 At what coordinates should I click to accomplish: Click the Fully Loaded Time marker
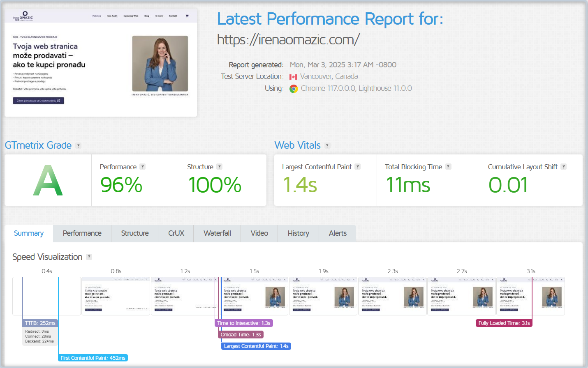(504, 323)
